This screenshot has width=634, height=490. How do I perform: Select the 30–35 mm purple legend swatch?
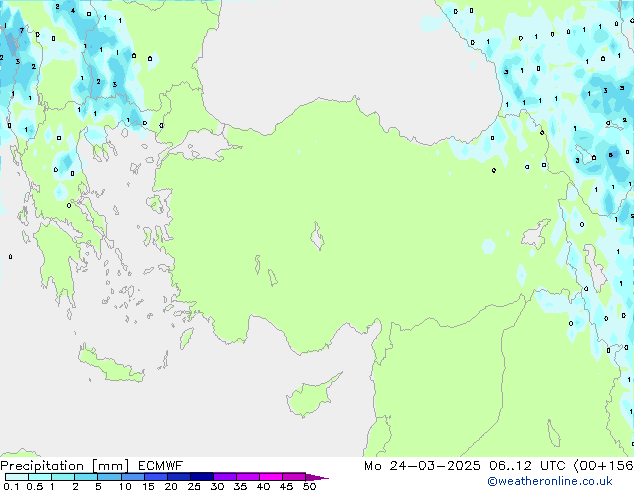(x=224, y=477)
